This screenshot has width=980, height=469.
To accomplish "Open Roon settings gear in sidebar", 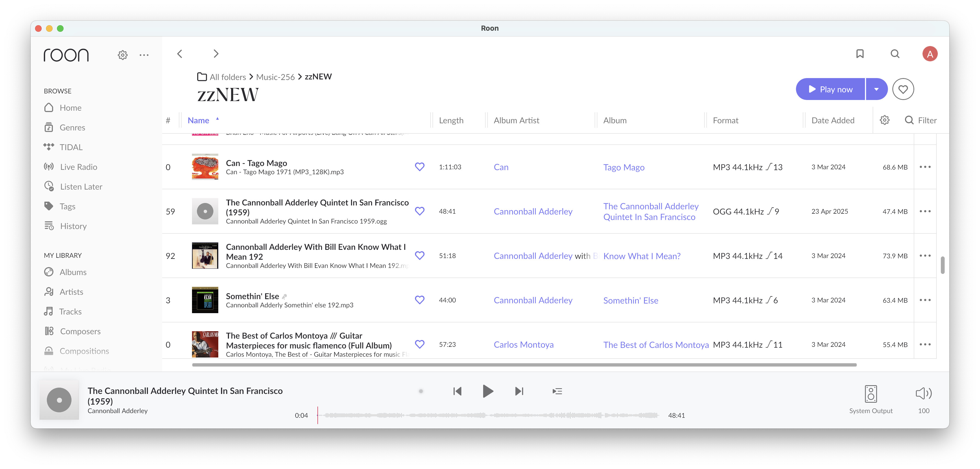I will 122,55.
